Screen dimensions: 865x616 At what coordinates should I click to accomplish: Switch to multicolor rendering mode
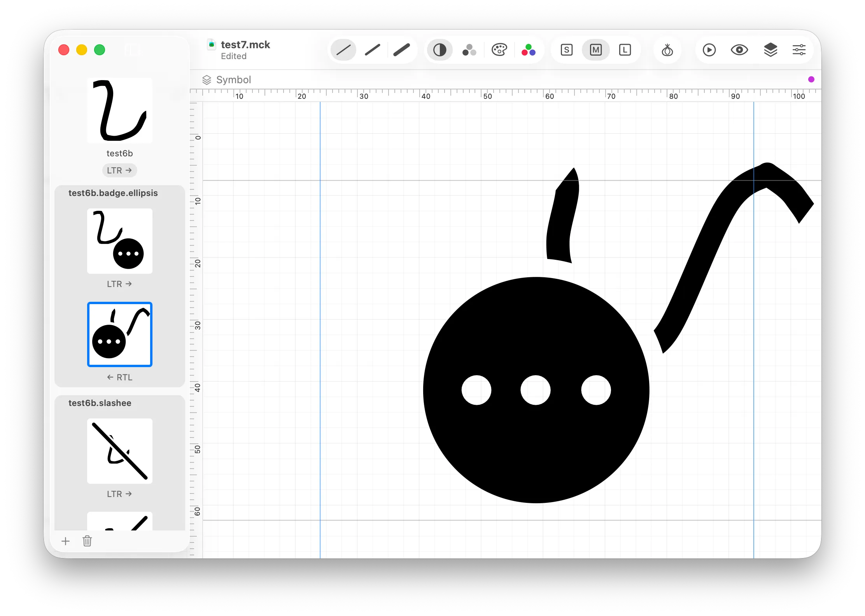(529, 50)
